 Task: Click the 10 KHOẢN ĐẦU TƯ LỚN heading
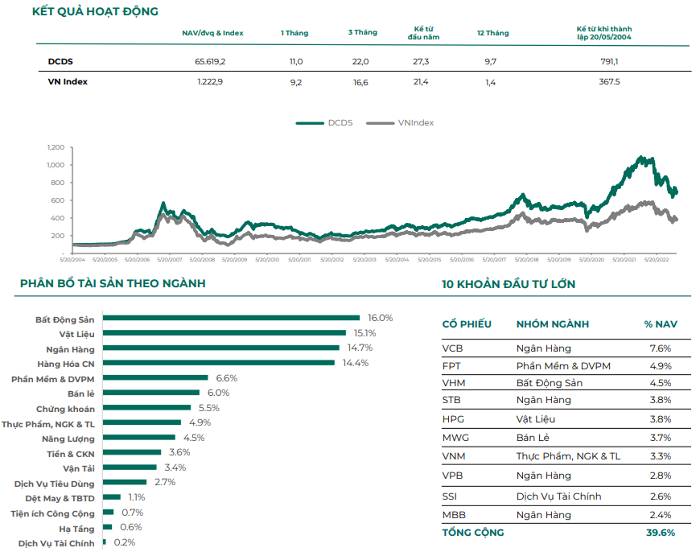[508, 284]
